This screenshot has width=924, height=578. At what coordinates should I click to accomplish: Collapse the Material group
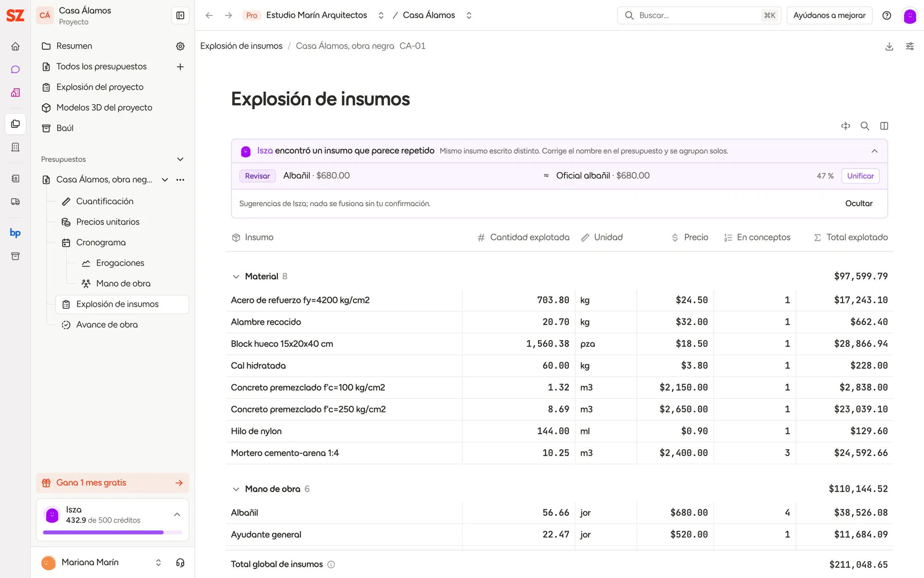click(x=236, y=276)
